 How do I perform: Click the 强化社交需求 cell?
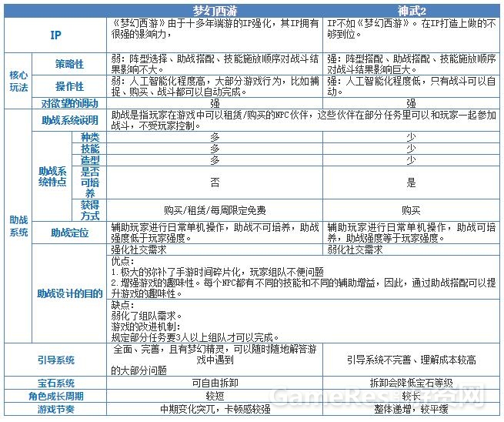215,250
